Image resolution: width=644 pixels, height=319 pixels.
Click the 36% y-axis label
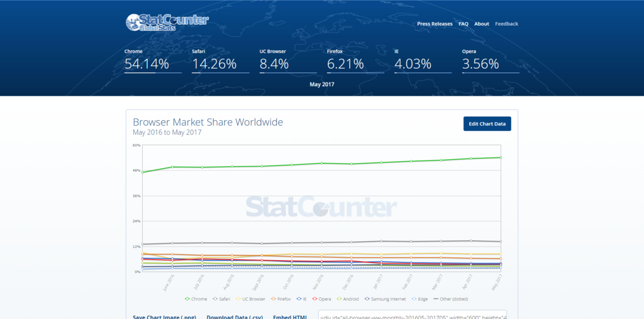click(x=136, y=196)
